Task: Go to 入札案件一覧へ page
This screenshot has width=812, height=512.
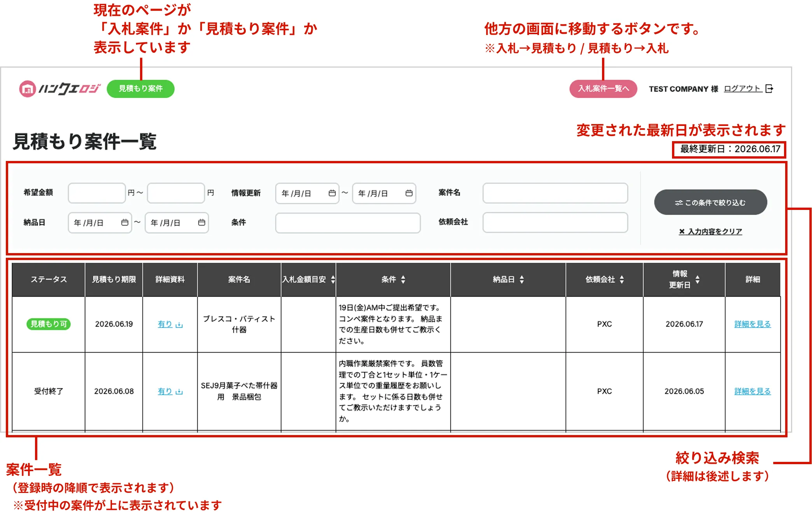Action: point(603,89)
